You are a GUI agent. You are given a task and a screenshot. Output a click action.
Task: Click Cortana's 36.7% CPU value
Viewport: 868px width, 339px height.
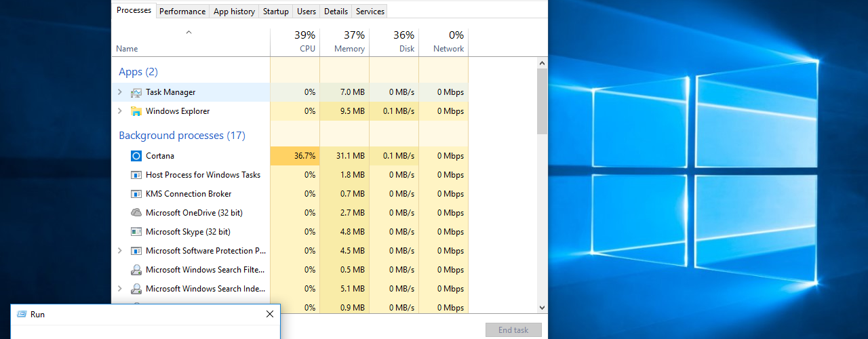pos(305,156)
